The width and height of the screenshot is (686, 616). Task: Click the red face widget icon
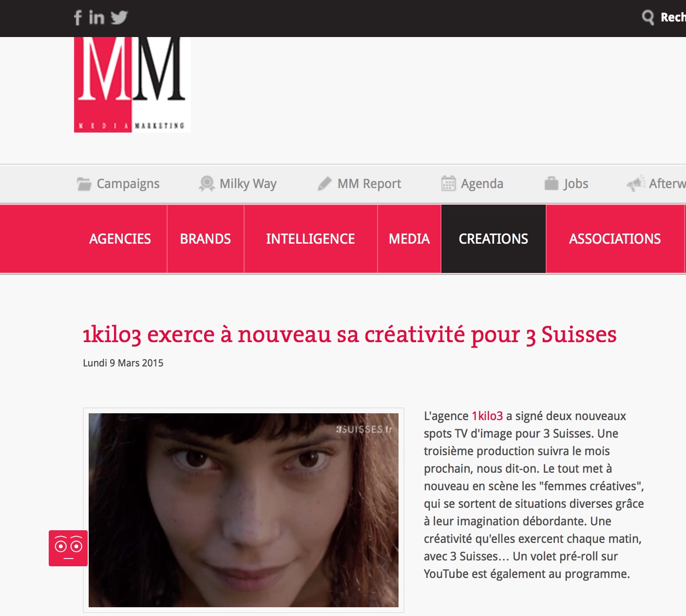(x=68, y=548)
